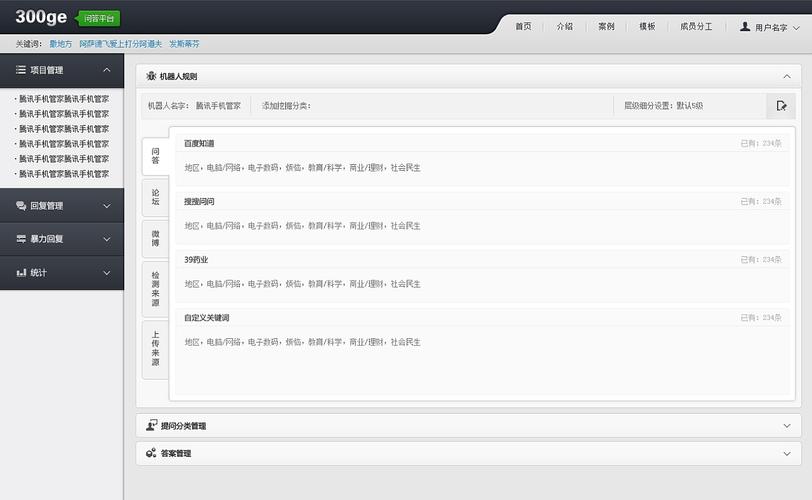Click the 答案管理 panel title
This screenshot has height=500, width=812.
176,453
